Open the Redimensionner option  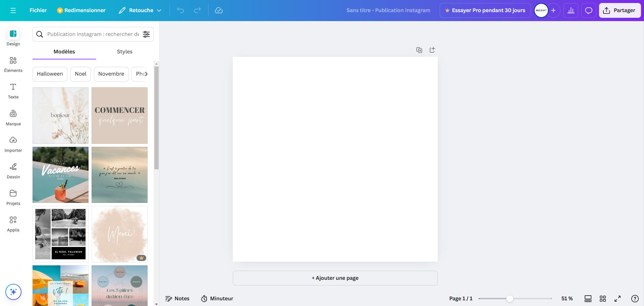[81, 10]
